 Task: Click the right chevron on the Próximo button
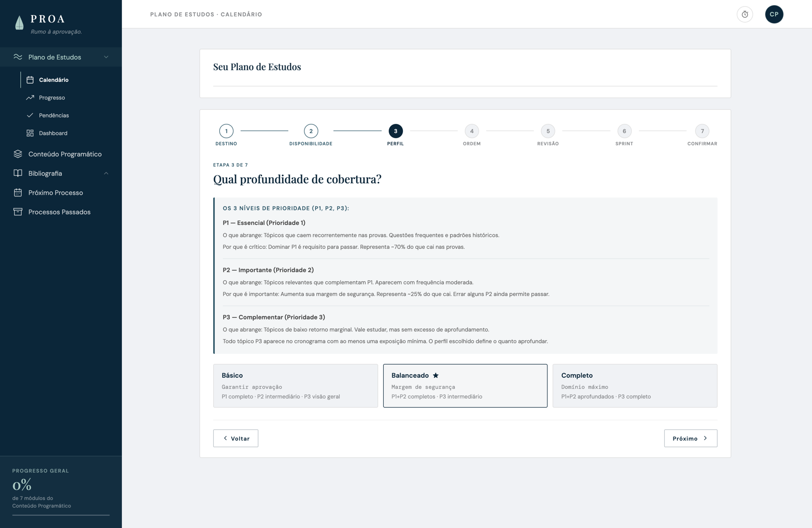point(705,438)
